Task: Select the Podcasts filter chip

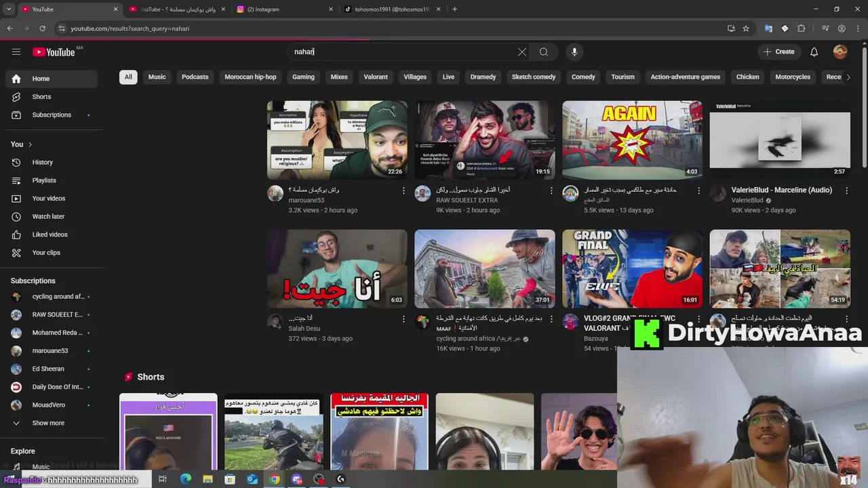Action: [x=195, y=77]
